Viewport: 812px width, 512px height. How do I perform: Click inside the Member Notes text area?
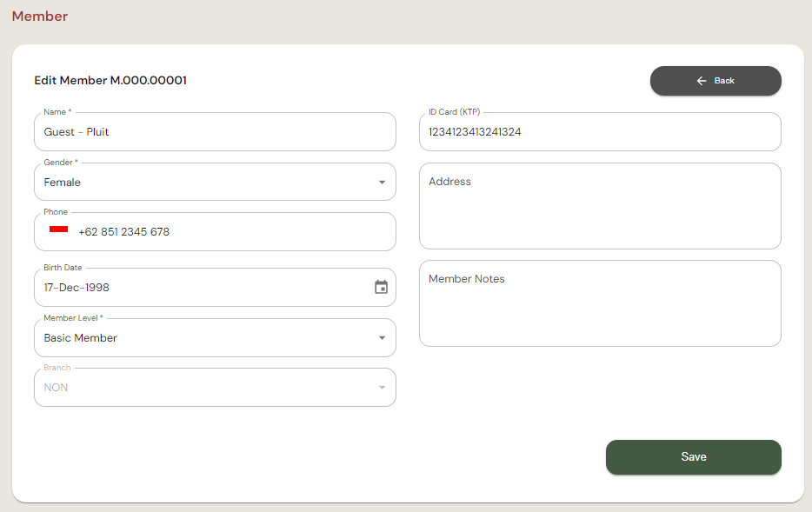(x=600, y=304)
